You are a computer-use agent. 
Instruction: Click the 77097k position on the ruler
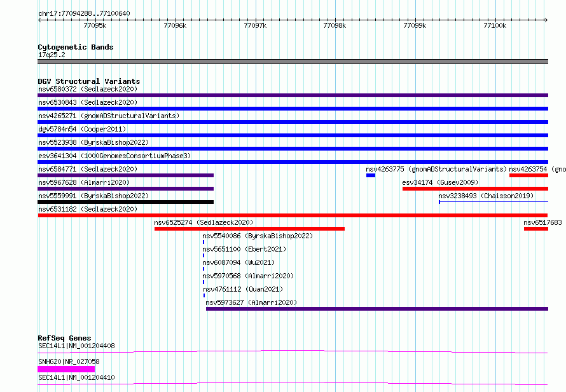[x=255, y=25]
